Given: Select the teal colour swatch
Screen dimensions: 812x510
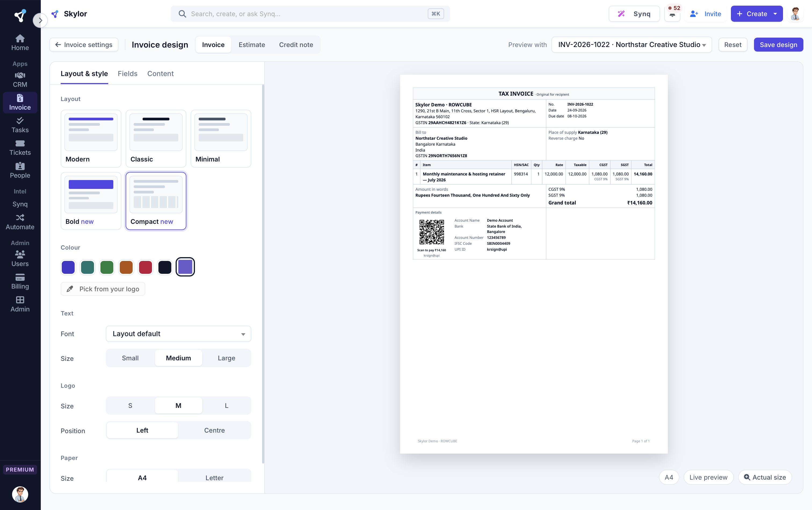Looking at the screenshot, I should pos(88,267).
